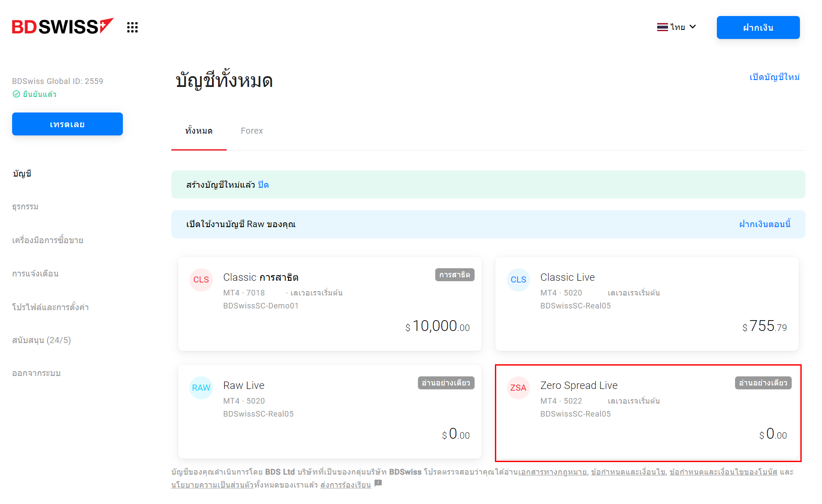Click the $10,000.00 balance

click(x=437, y=326)
